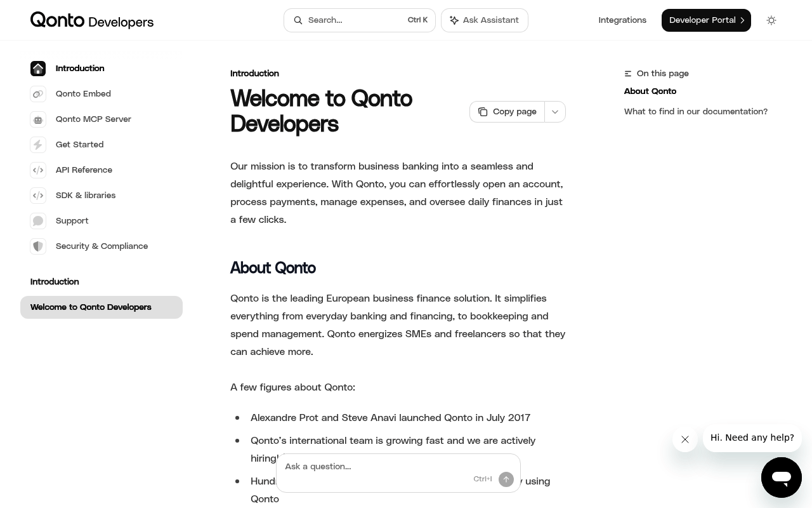Click the Introduction home icon
Screen dimensions: 812x508
point(38,69)
